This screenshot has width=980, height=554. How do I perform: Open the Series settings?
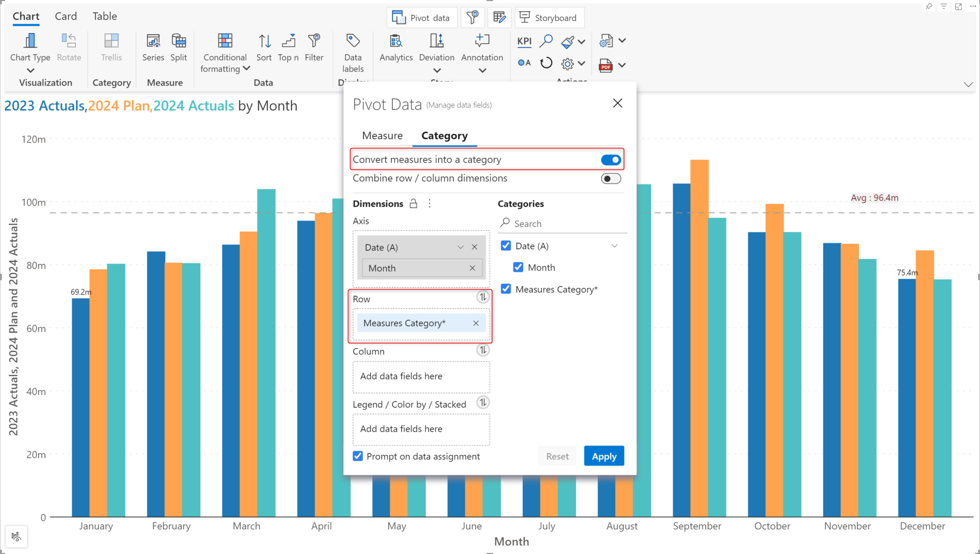click(x=153, y=47)
